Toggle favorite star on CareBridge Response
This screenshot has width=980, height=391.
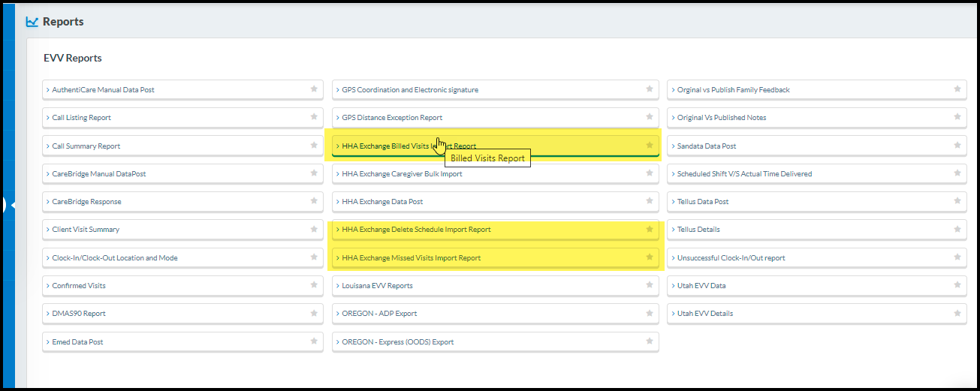click(314, 201)
